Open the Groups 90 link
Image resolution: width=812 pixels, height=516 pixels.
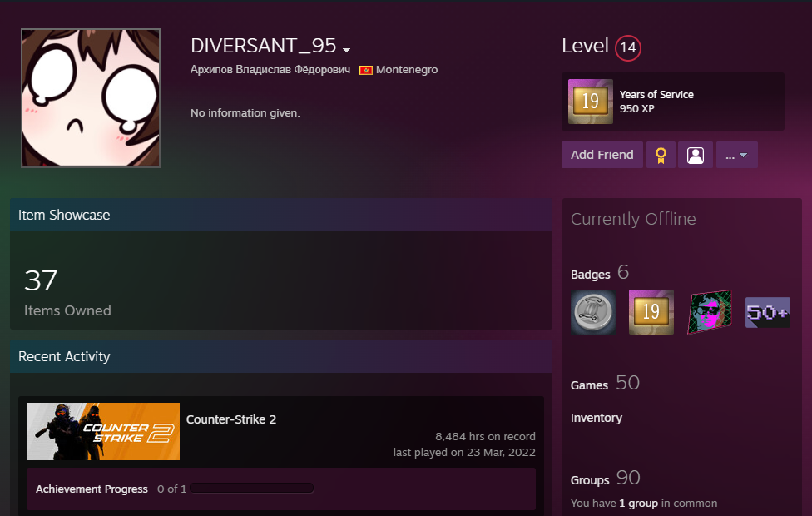pos(606,479)
